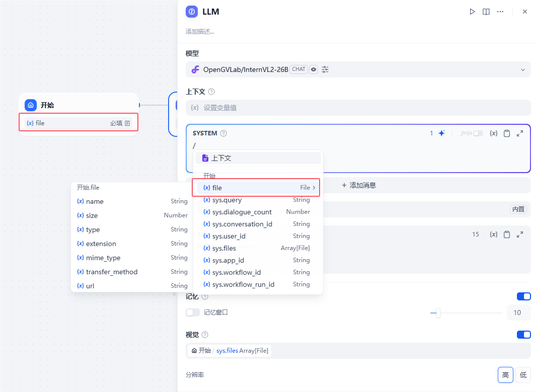
Task: Adjust the memory window size slider
Action: click(438, 313)
